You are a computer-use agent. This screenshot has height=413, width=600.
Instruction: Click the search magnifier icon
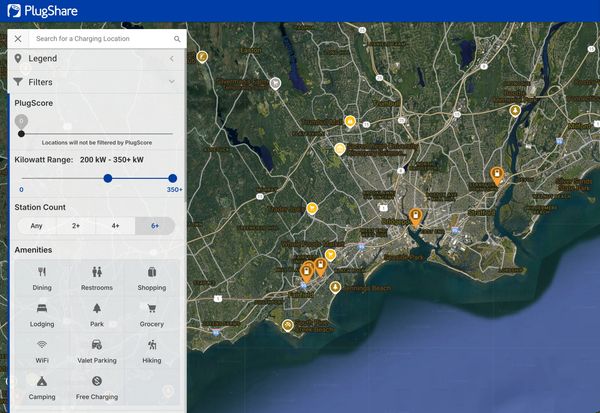177,39
